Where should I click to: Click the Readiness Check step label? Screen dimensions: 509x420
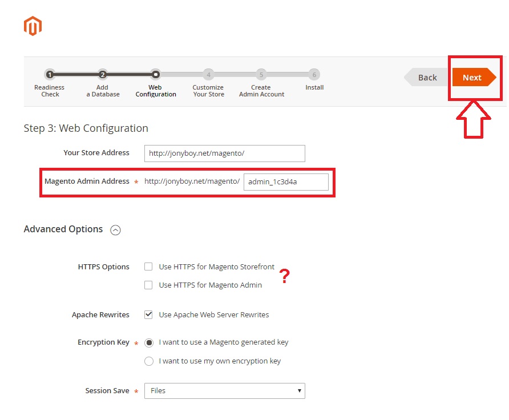49,91
